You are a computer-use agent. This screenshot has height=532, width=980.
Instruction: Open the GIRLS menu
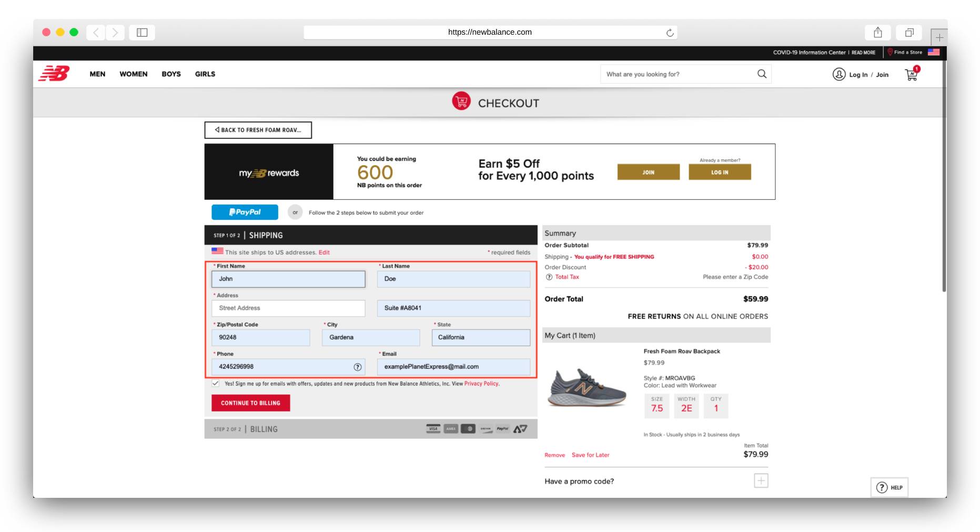tap(205, 74)
